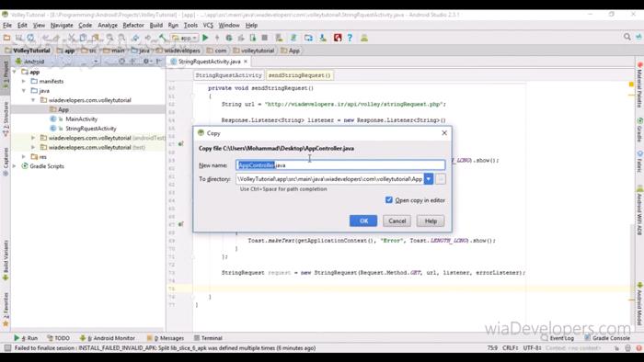This screenshot has width=644, height=362.
Task: Click the Save All toolbar icon
Action: tap(18, 38)
